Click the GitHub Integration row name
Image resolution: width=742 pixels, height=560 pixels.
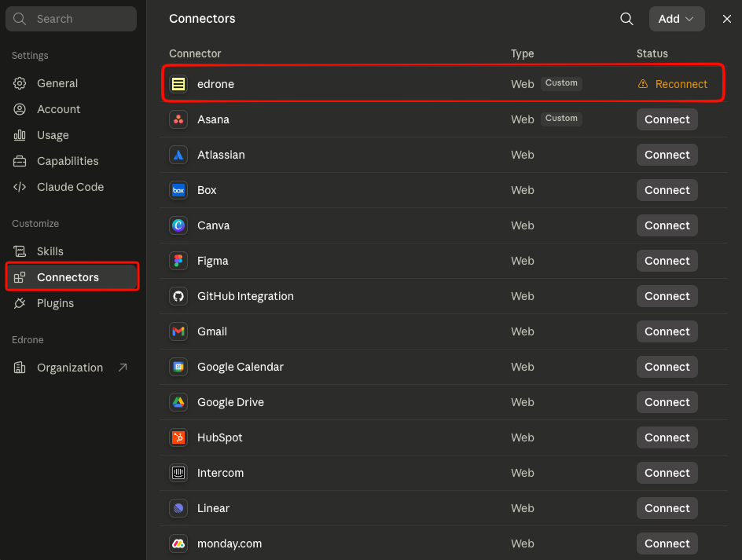(x=245, y=296)
